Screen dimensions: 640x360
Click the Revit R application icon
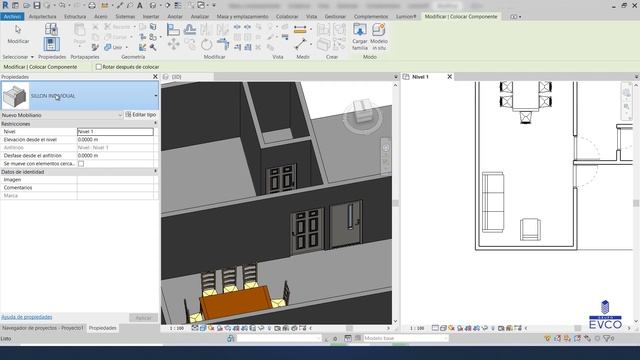point(5,5)
